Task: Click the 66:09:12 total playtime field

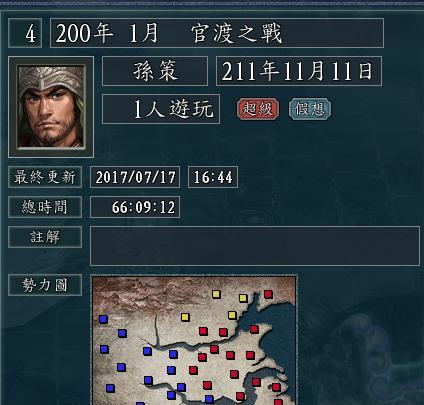Action: pyautogui.click(x=135, y=207)
